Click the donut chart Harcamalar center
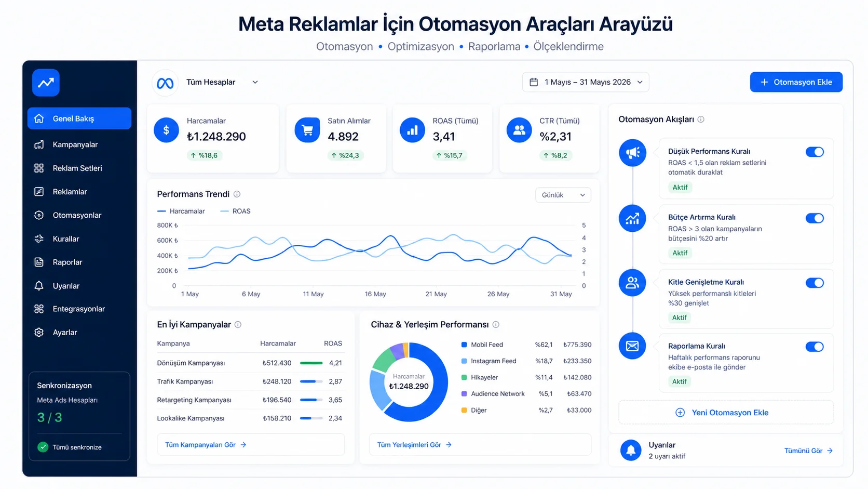The image size is (868, 489). (x=409, y=382)
